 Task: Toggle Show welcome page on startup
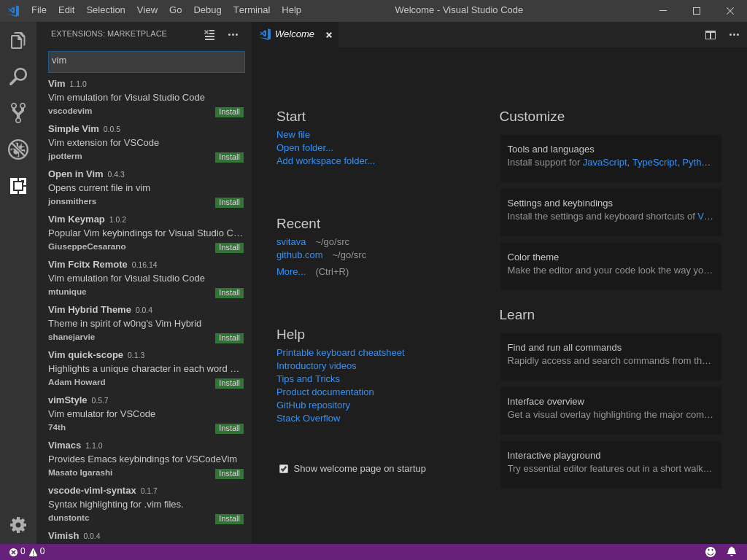[284, 469]
